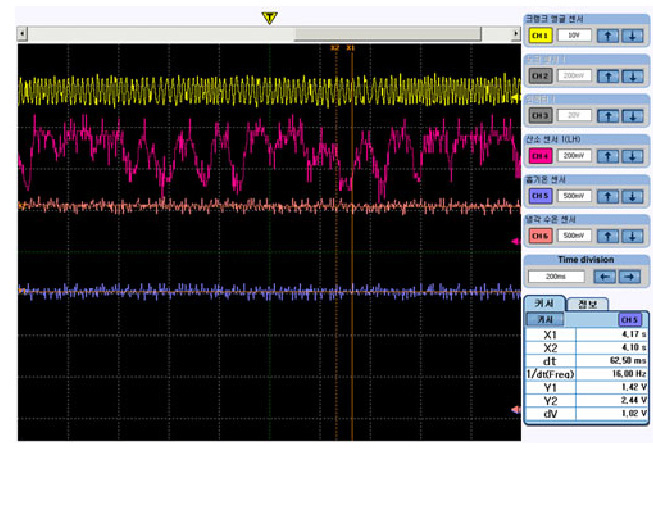Click the CH5 cursor channel selector button
The width and height of the screenshot is (653, 512).
pos(629,320)
